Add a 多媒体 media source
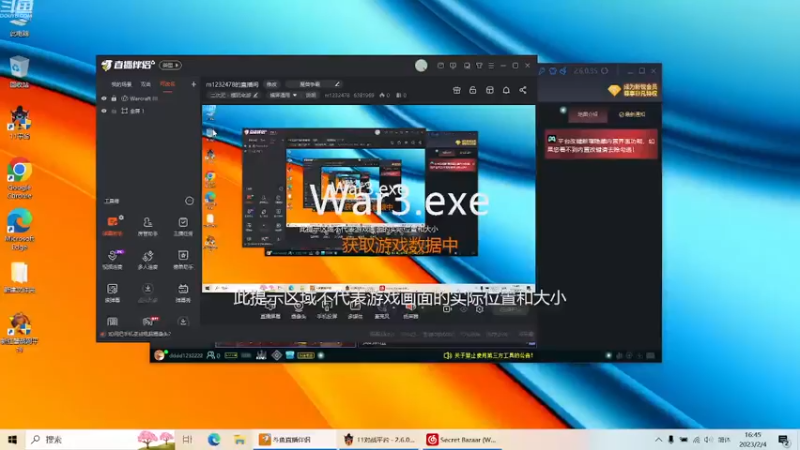The image size is (800, 450). pyautogui.click(x=355, y=311)
